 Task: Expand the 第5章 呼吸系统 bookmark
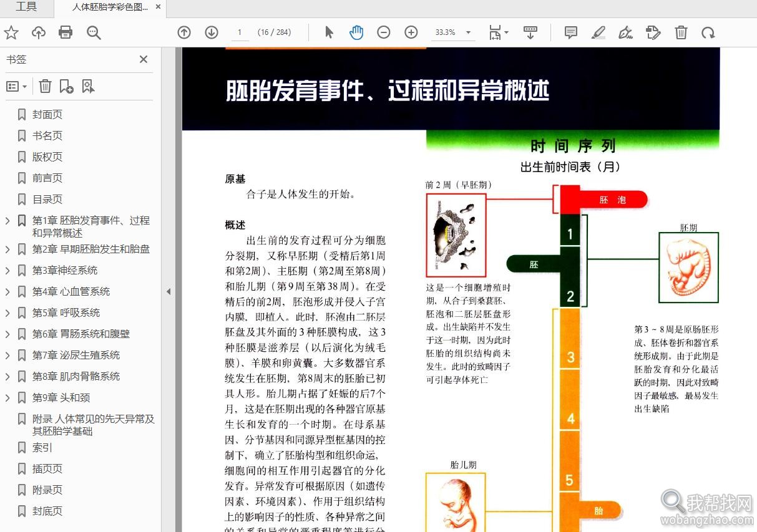(7, 312)
